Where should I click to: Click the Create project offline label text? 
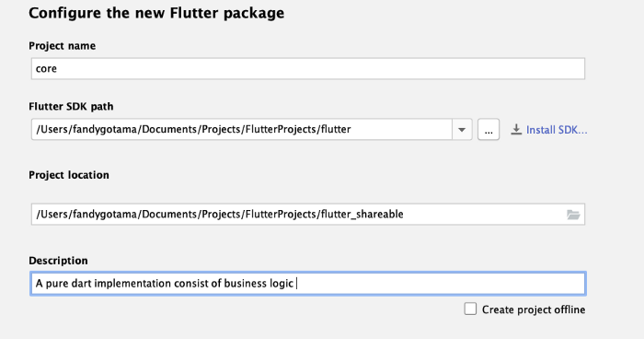[x=534, y=310]
